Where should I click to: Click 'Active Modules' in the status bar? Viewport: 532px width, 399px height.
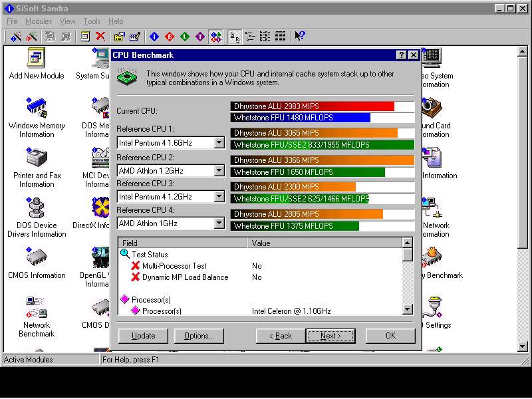(29, 360)
